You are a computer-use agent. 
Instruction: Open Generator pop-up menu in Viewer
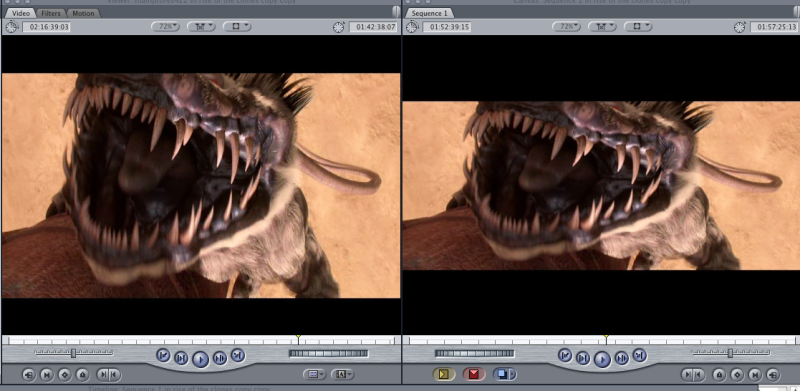(342, 375)
